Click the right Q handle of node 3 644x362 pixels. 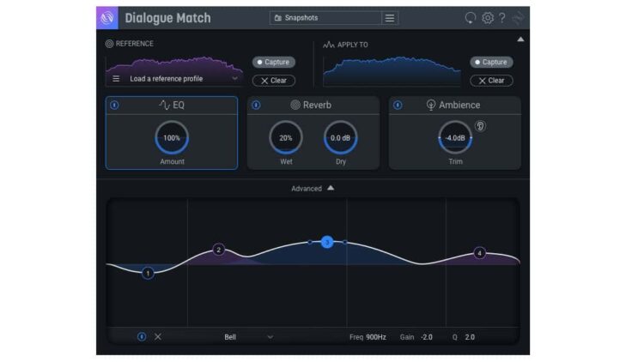[x=345, y=242]
